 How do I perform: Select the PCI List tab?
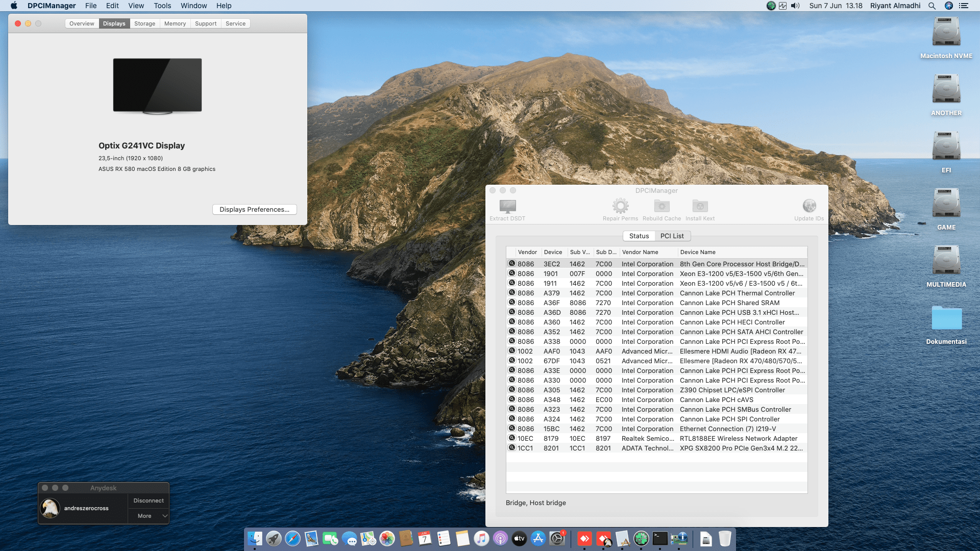point(672,236)
